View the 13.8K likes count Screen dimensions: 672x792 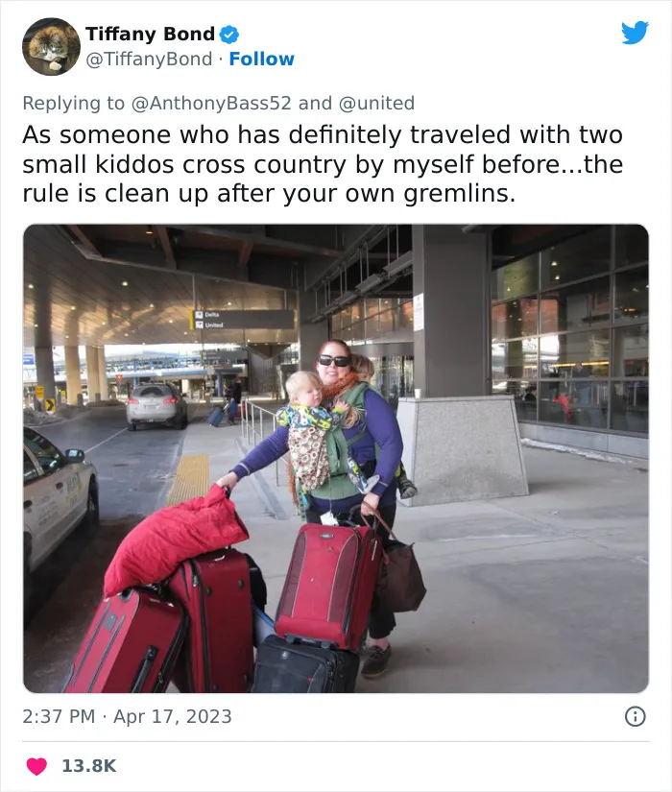coord(89,766)
